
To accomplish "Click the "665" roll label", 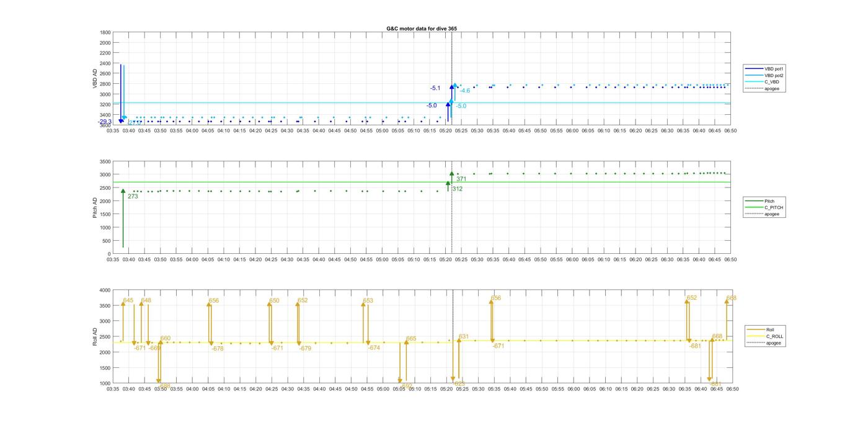I will click(411, 339).
